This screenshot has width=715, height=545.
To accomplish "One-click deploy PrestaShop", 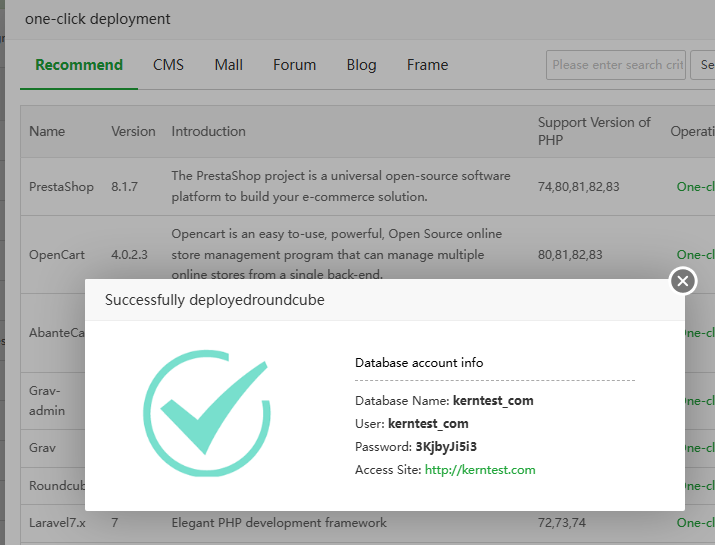I will click(x=695, y=186).
